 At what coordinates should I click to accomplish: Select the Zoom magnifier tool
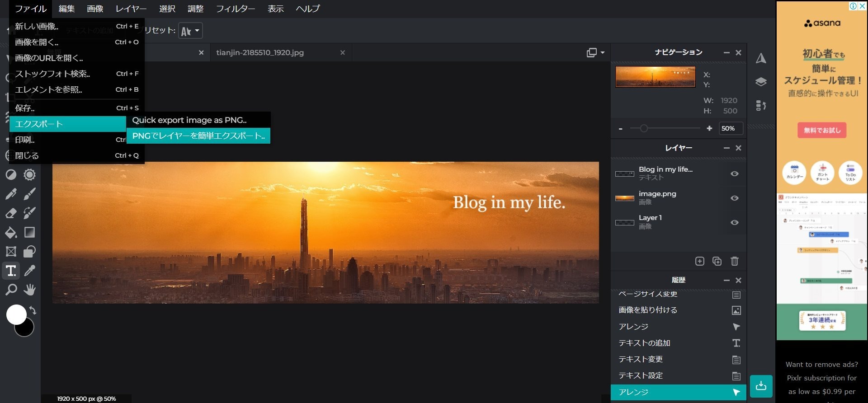click(11, 290)
